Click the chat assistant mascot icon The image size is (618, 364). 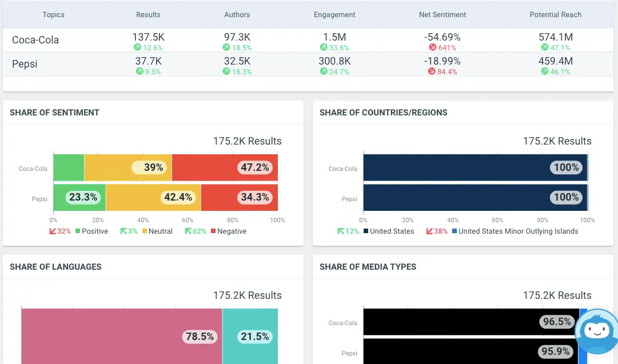point(597,331)
